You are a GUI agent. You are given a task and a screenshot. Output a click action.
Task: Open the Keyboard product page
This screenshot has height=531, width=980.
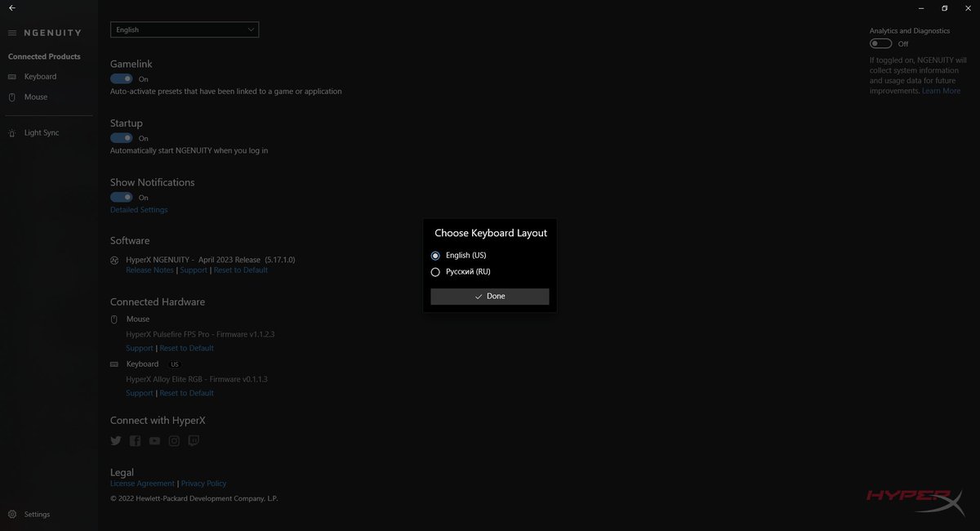click(x=40, y=77)
